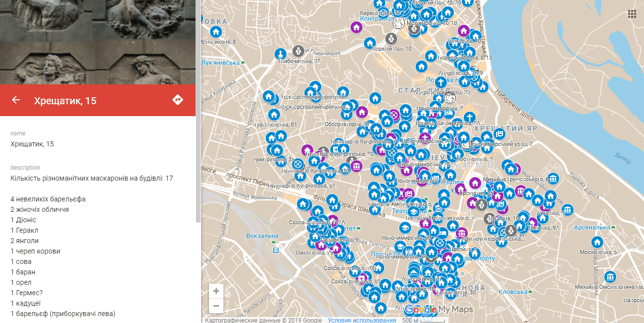Select the purple marker at Хрещатик, 15

tap(475, 183)
